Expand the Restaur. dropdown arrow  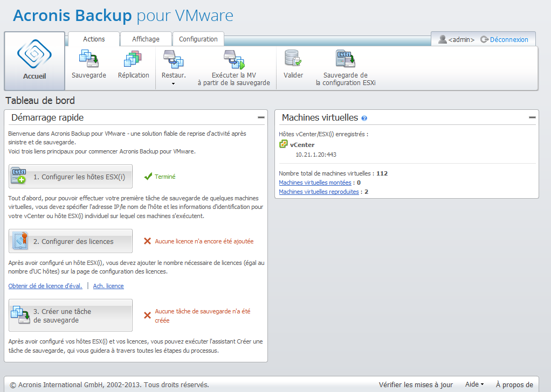tap(174, 84)
